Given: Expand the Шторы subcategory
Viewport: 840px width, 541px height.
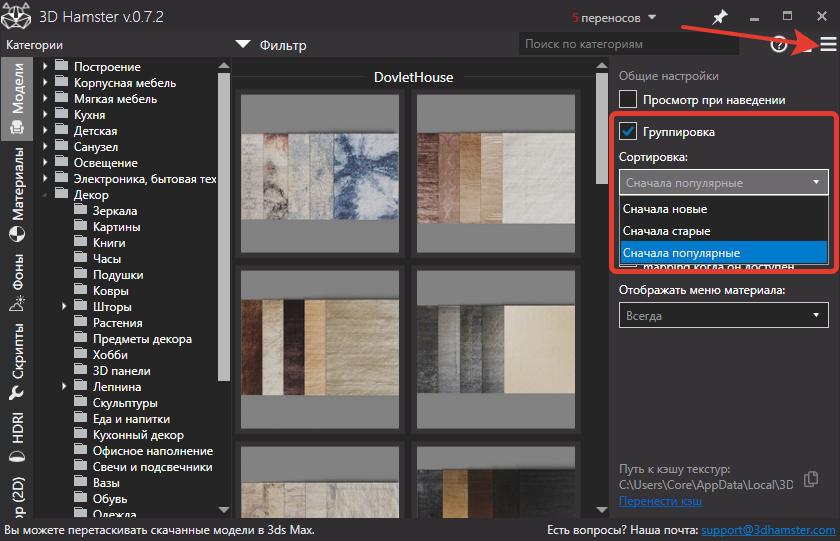Looking at the screenshot, I should click(64, 306).
